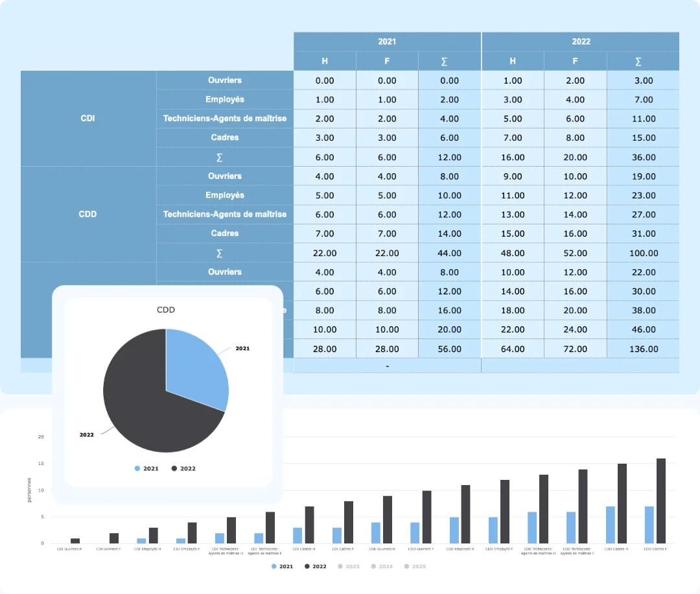Screen dimensions: 700x594
Task: Enable the greyed-out 2025 series legend item
Action: 415,566
